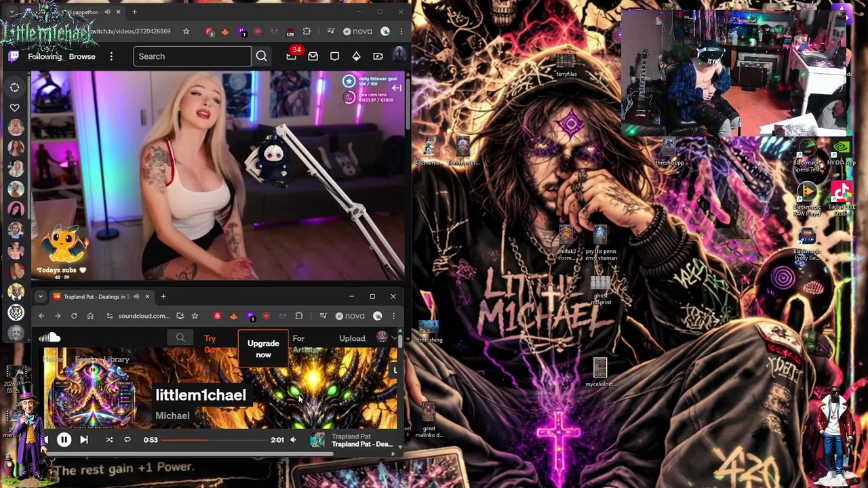Open SoundCloud profile avatar dropdown
The width and height of the screenshot is (868, 488).
point(387,338)
